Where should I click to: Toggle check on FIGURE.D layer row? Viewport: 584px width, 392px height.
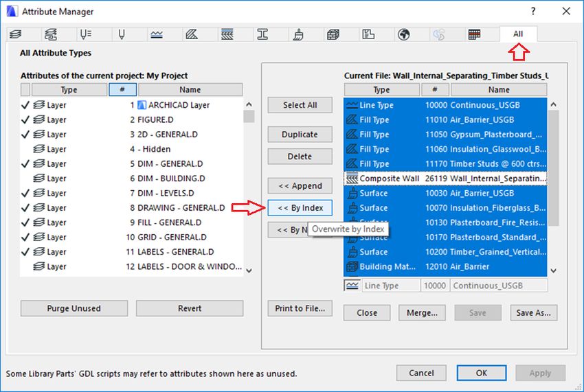pyautogui.click(x=25, y=120)
